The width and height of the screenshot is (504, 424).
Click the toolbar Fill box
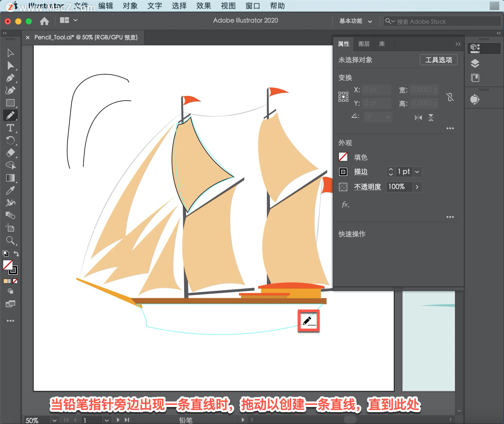8,265
